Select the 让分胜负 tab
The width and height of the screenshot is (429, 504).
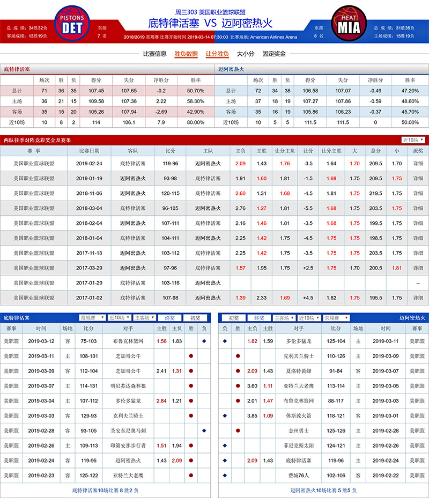click(217, 54)
